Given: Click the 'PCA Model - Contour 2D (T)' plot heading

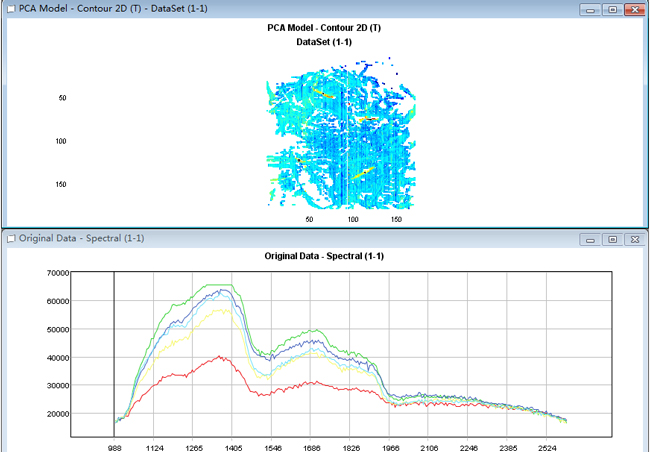Looking at the screenshot, I should pyautogui.click(x=324, y=28).
